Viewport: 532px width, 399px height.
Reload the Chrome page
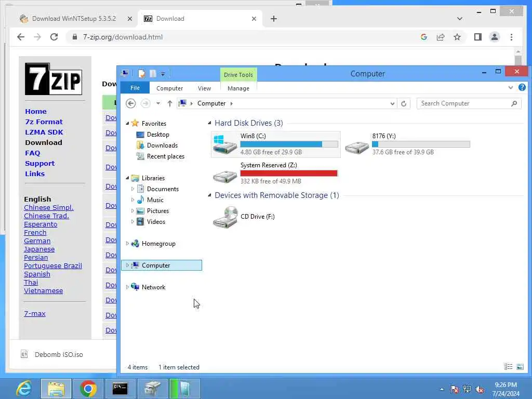(54, 37)
